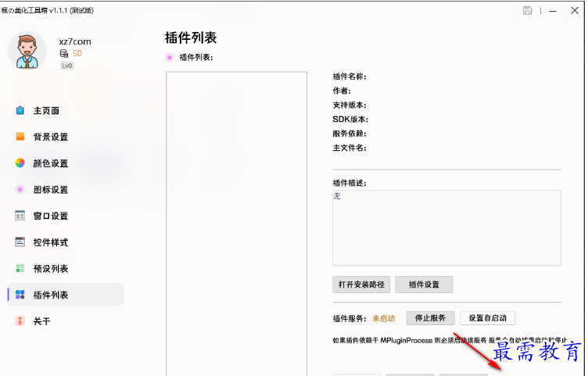Viewport: 588px width, 376px height.
Task: Click the SDK版本: label
Action: pos(350,120)
